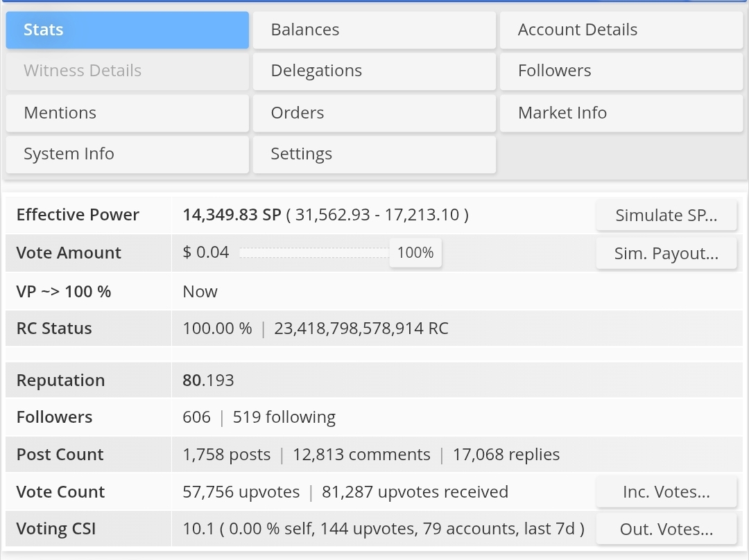Image resolution: width=749 pixels, height=560 pixels.
Task: Click the 100% vote weight handle
Action: (415, 253)
